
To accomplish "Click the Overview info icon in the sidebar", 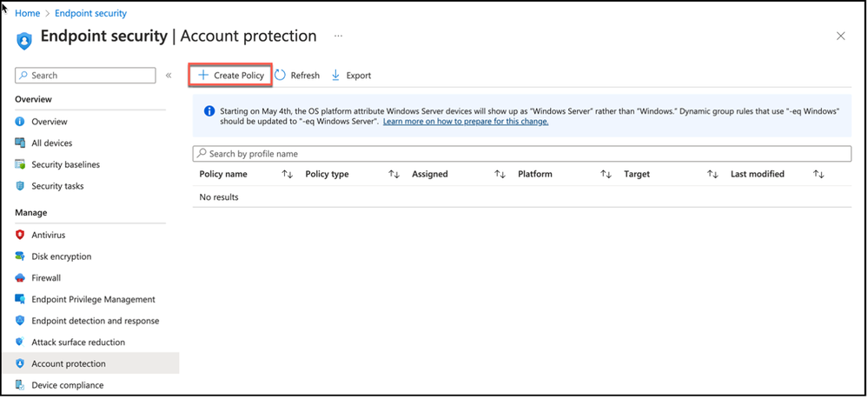I will coord(20,122).
